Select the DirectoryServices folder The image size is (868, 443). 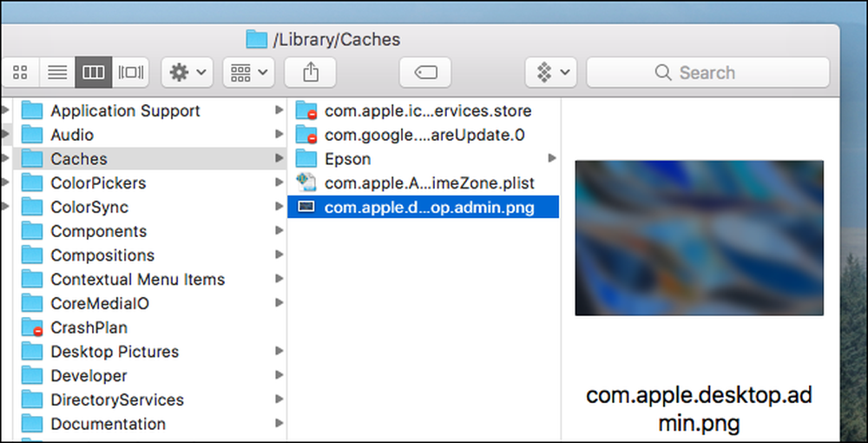(150, 400)
